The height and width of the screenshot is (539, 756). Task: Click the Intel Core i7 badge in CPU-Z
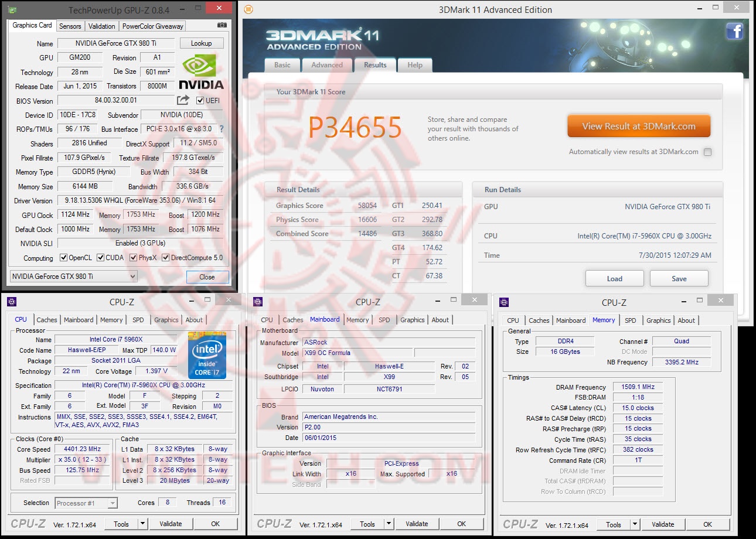click(x=207, y=355)
